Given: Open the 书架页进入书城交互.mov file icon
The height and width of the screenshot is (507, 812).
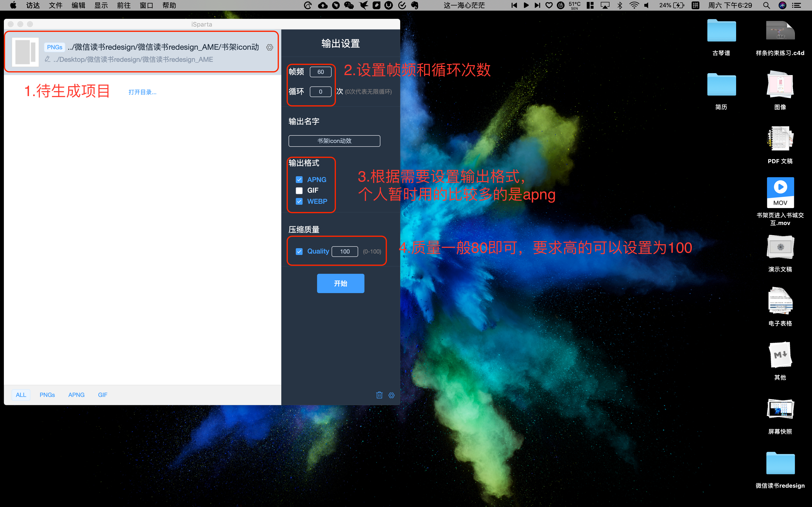Looking at the screenshot, I should point(780,192).
